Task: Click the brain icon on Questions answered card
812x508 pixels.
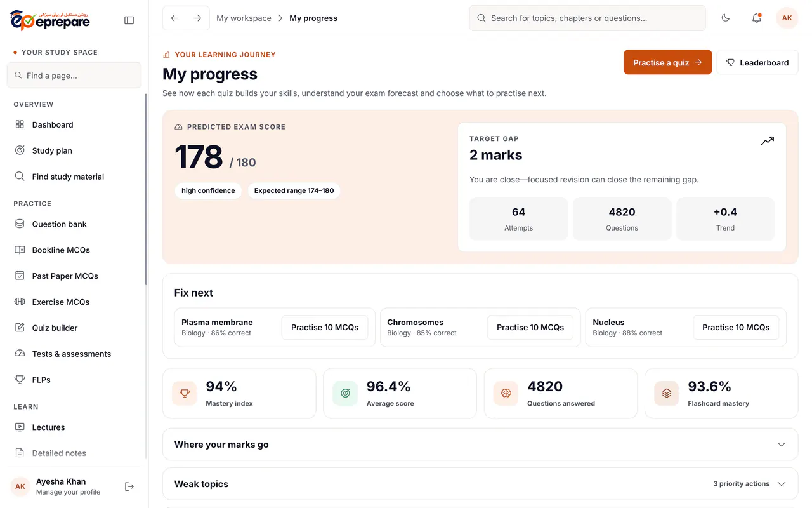Action: [506, 394]
